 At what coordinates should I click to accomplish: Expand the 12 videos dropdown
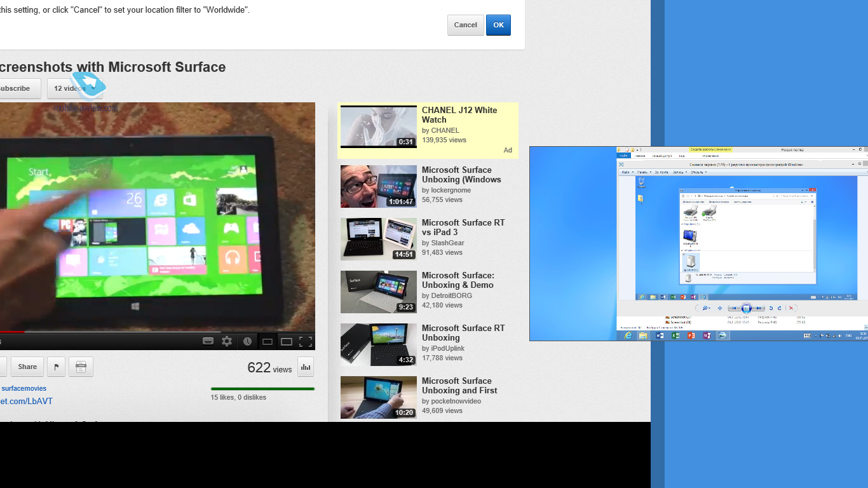click(x=74, y=88)
